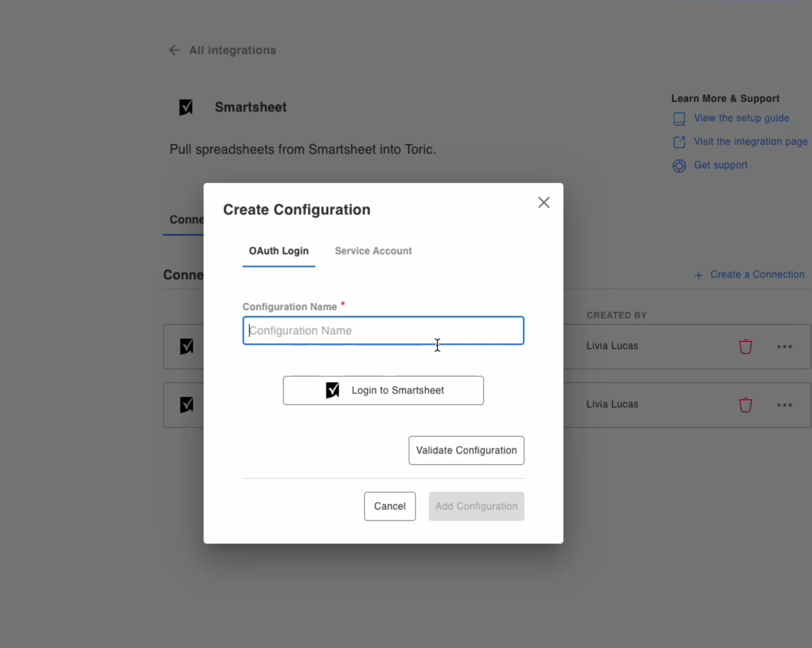This screenshot has height=648, width=812.
Task: Click the external link icon beside Visit the integration page
Action: 679,142
